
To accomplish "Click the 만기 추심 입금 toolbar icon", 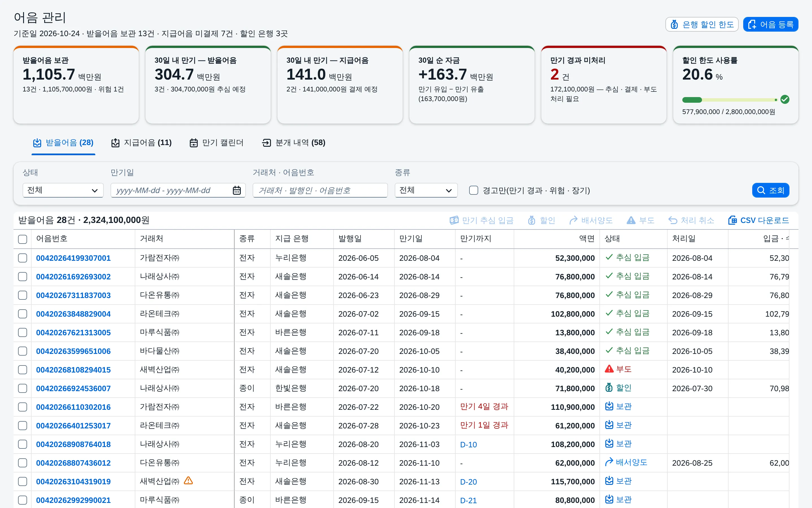I will 454,220.
